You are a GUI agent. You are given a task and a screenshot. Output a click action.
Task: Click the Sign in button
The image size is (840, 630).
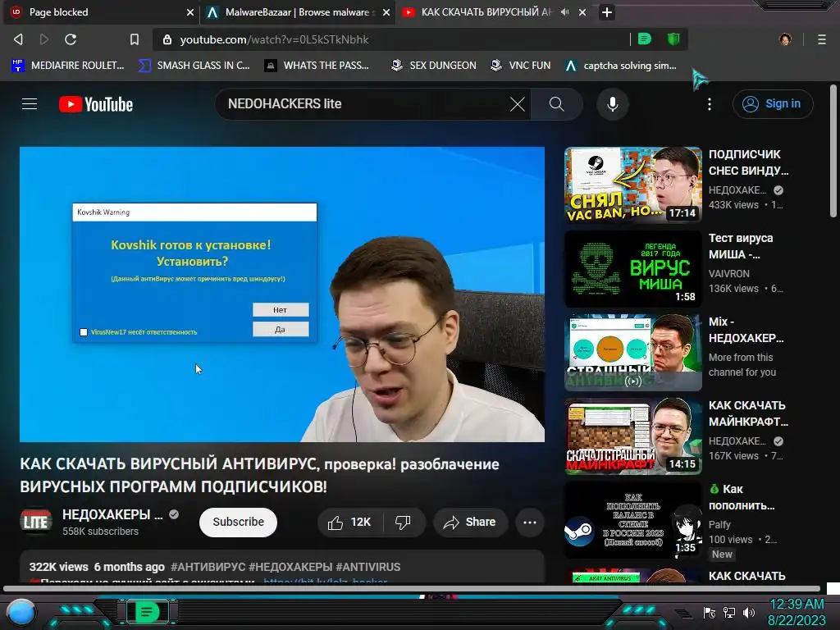click(x=773, y=104)
